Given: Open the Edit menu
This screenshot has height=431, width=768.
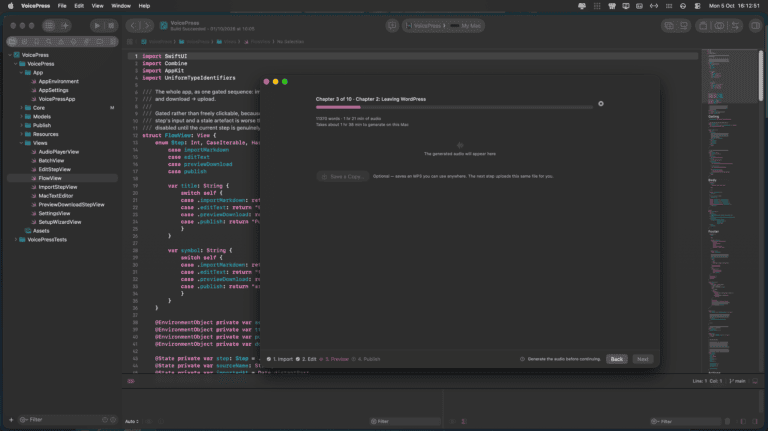Looking at the screenshot, I should click(79, 6).
